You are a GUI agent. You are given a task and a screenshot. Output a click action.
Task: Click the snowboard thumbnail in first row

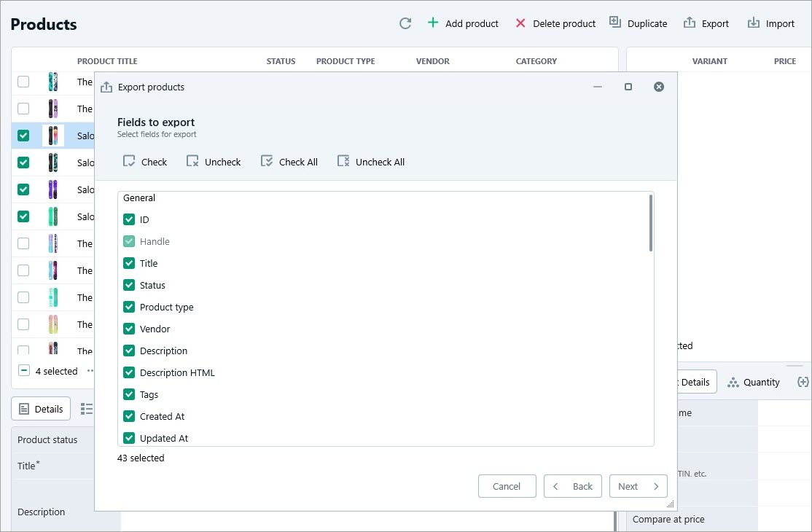coord(52,82)
